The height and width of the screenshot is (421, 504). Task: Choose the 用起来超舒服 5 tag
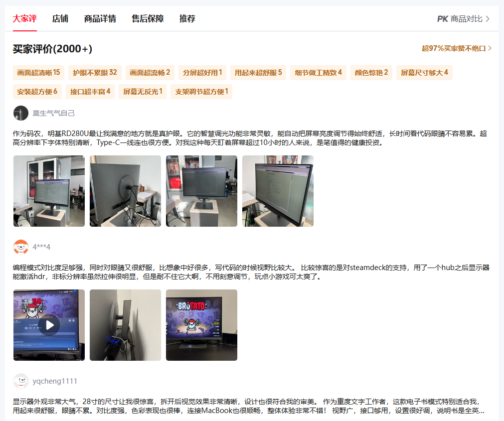pos(258,73)
